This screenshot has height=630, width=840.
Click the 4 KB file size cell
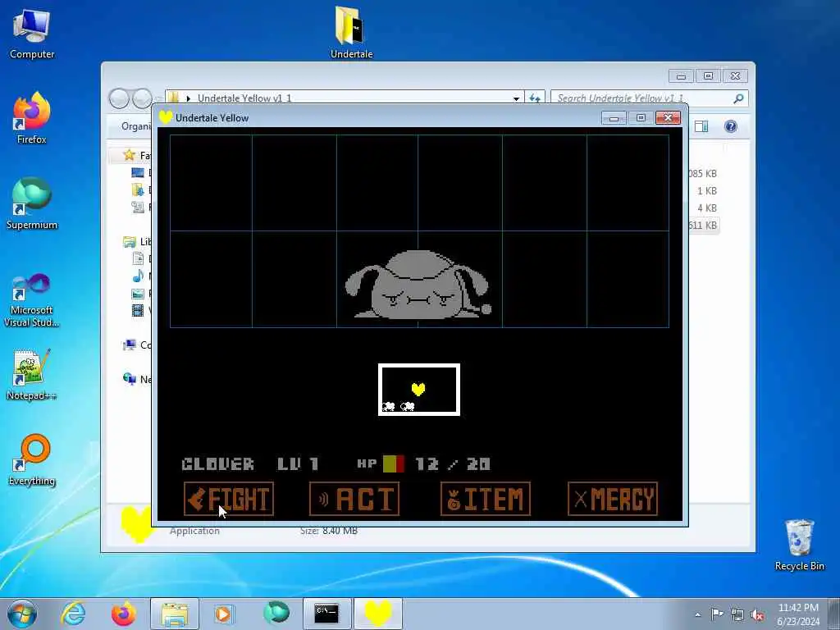[x=706, y=208]
